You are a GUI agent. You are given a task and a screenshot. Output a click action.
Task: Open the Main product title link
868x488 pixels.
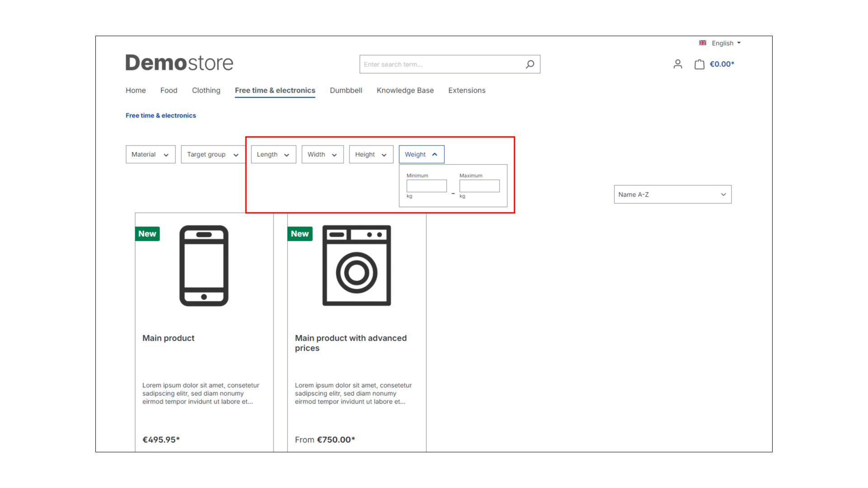(x=168, y=338)
